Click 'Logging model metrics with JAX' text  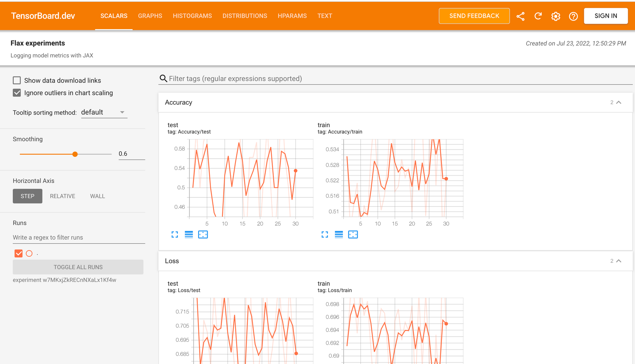(52, 56)
